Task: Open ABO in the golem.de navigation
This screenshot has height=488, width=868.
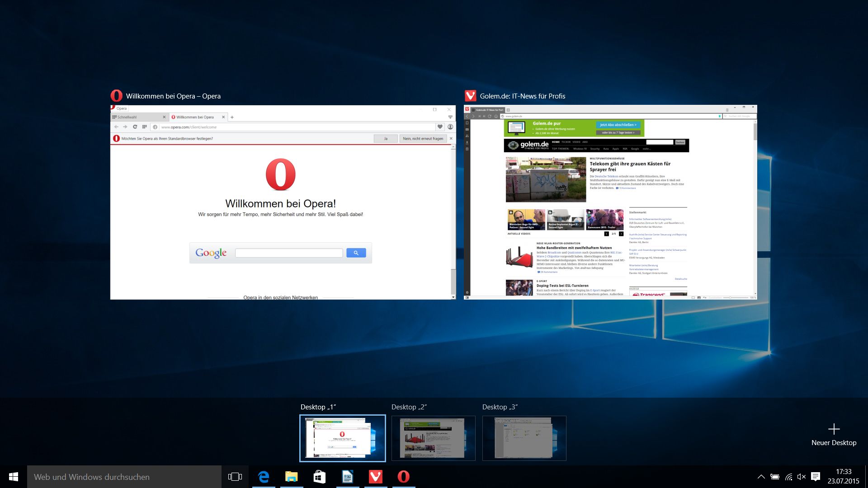Action: [585, 142]
